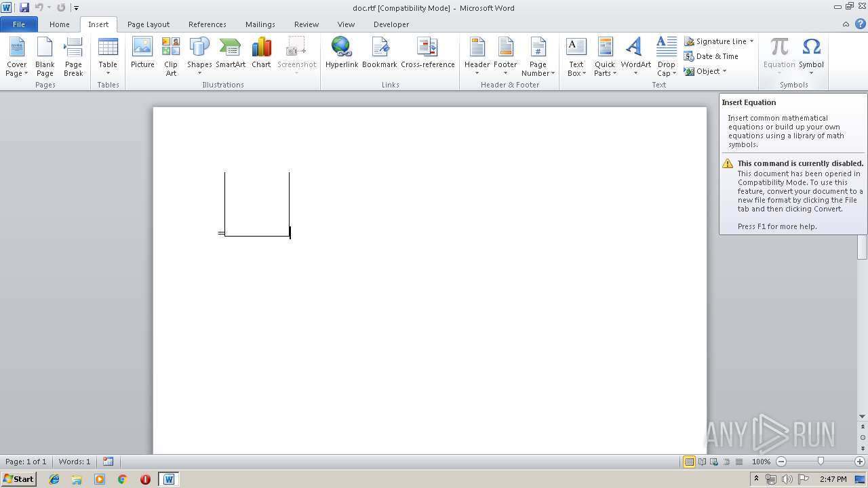Switch to the Page Layout tab

point(149,24)
